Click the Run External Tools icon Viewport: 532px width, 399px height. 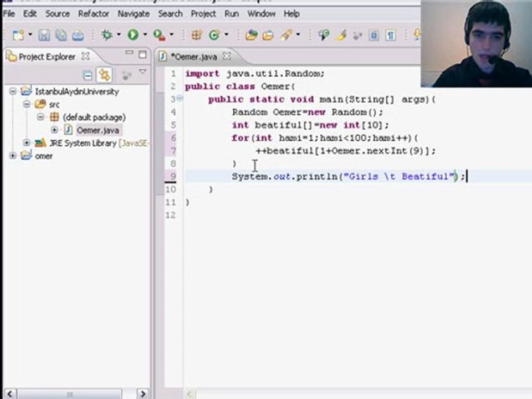pos(159,35)
